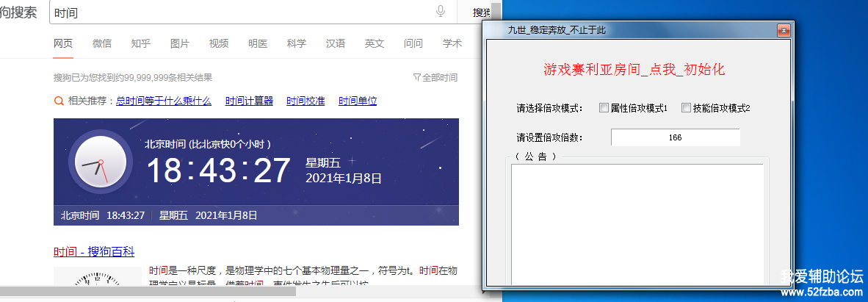Viewport: 868px width, 302px height.
Task: Click the microphone voice search icon
Action: tap(441, 11)
